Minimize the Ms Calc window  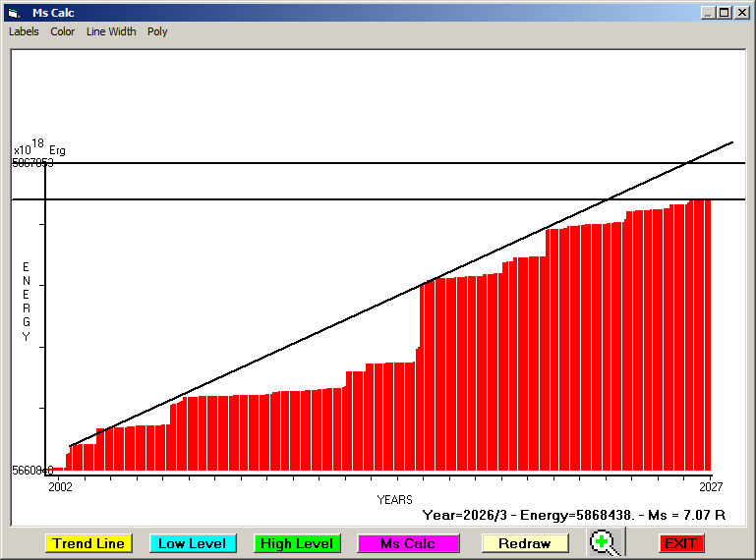[x=708, y=13]
